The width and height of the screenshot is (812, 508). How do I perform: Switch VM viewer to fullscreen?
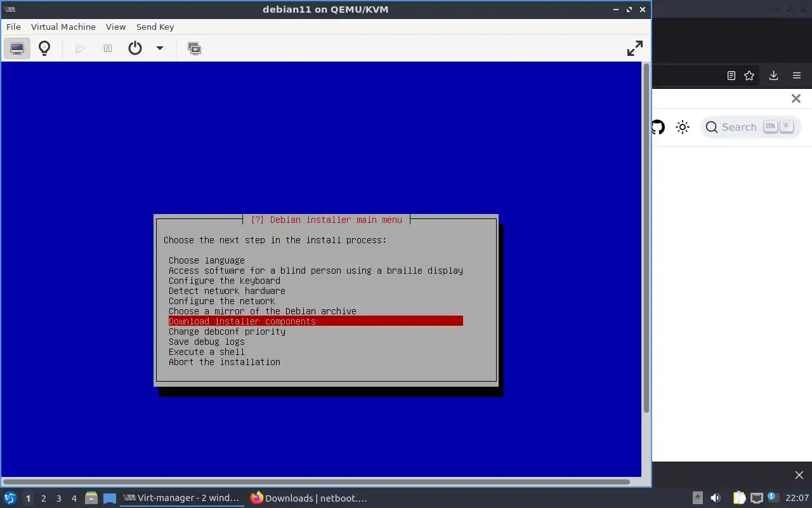point(635,48)
